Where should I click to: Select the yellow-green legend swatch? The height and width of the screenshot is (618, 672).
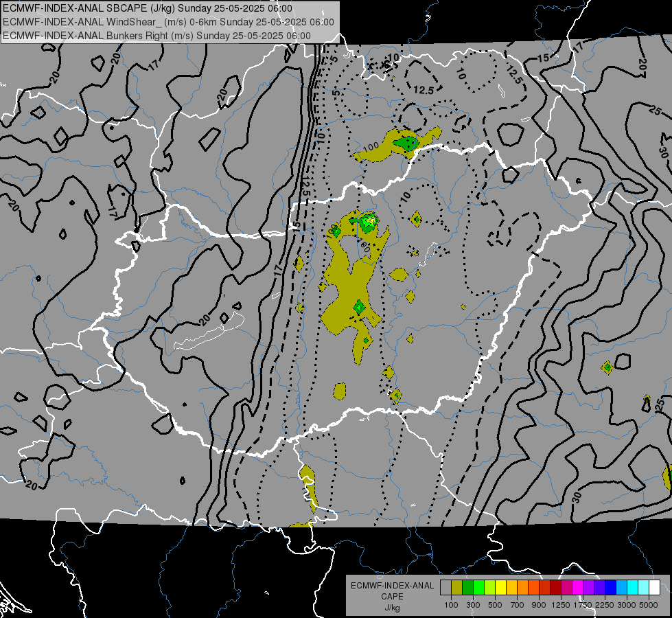coord(490,587)
